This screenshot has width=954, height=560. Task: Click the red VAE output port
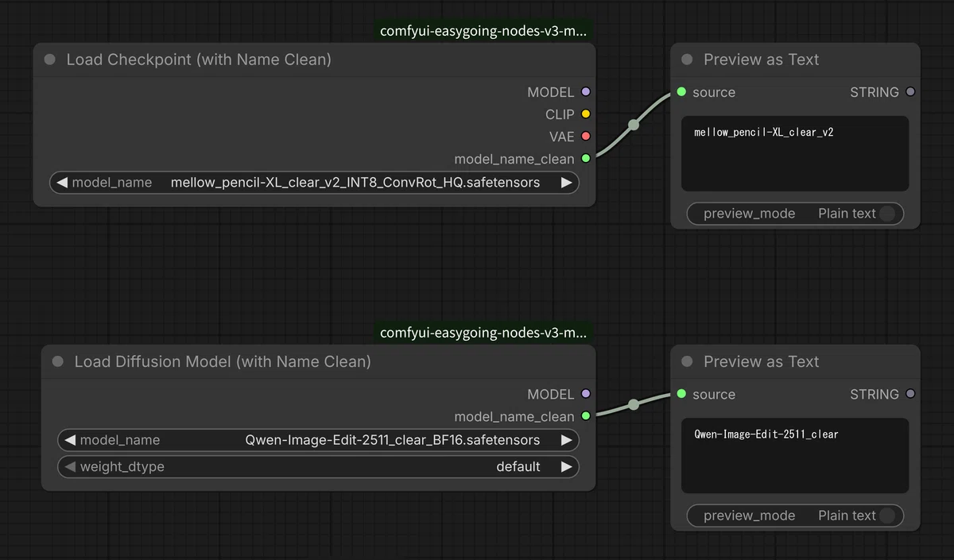tap(586, 137)
